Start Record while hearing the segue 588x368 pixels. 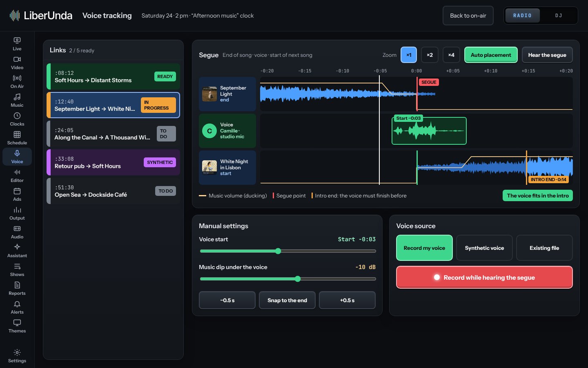(x=484, y=277)
